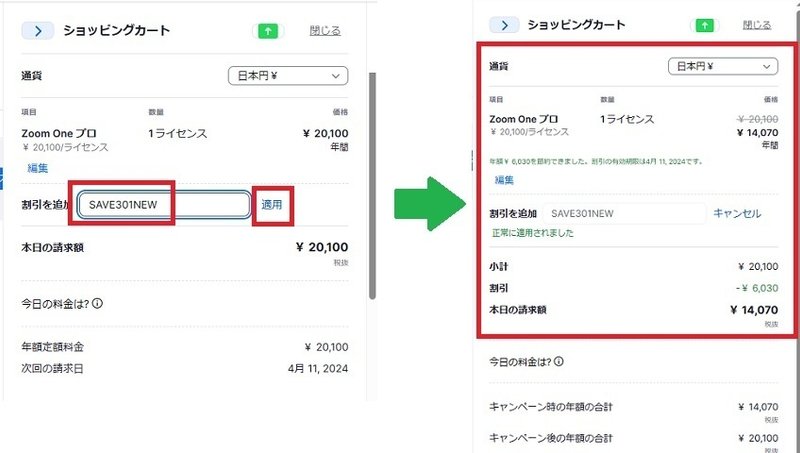800x453 pixels.
Task: Collapse right shopping cart with chevron icon
Action: pos(504,25)
